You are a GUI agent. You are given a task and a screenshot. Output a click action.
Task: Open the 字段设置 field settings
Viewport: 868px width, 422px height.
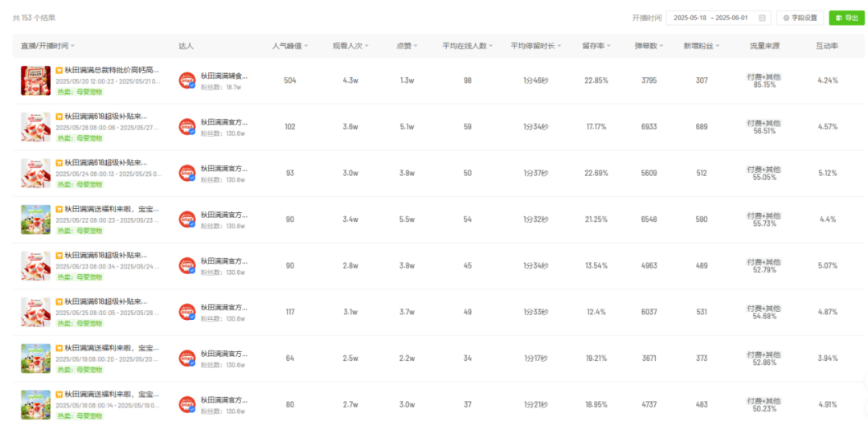tap(800, 18)
